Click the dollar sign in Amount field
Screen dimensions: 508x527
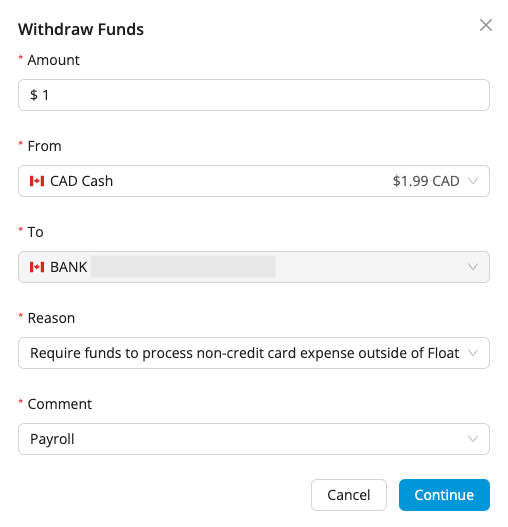pyautogui.click(x=34, y=95)
